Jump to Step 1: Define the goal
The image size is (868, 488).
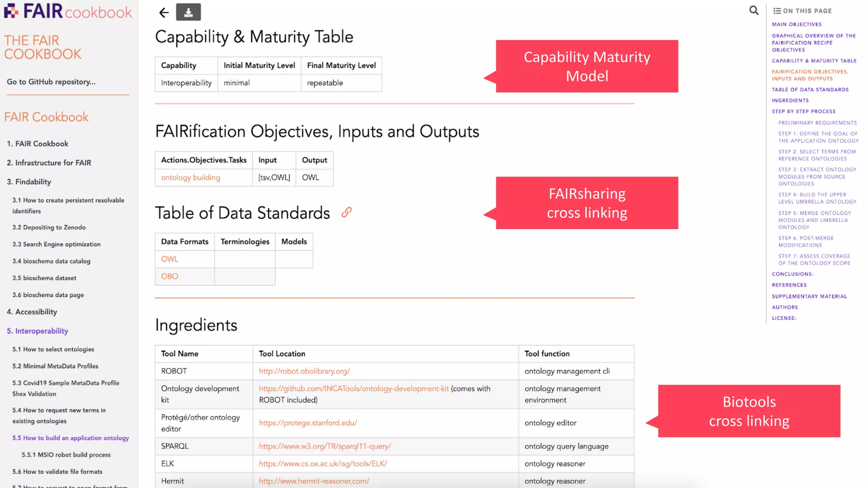tap(818, 137)
